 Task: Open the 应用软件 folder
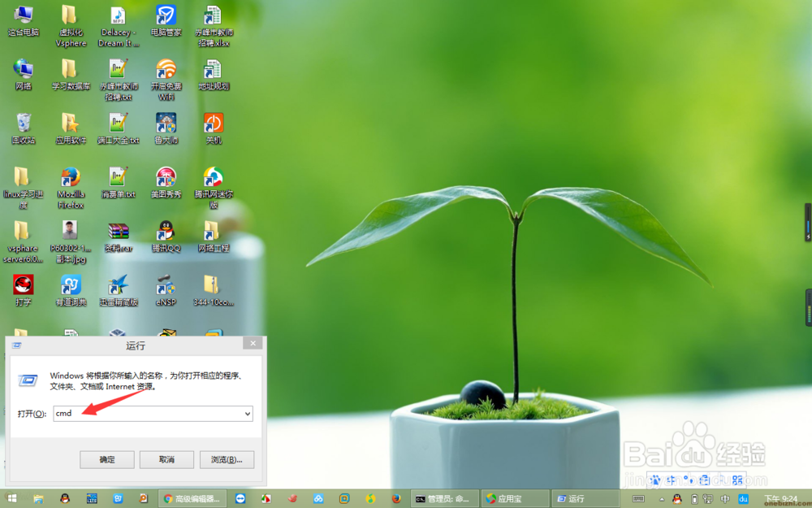coord(71,129)
